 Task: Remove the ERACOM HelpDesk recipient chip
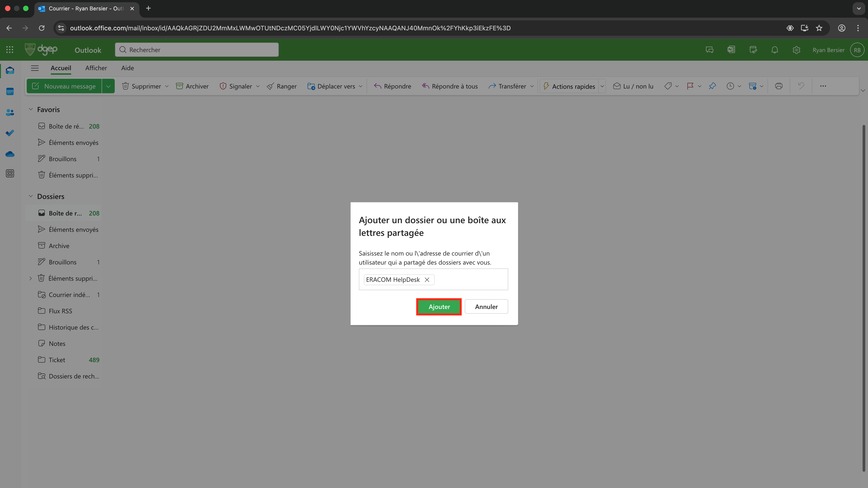point(427,280)
